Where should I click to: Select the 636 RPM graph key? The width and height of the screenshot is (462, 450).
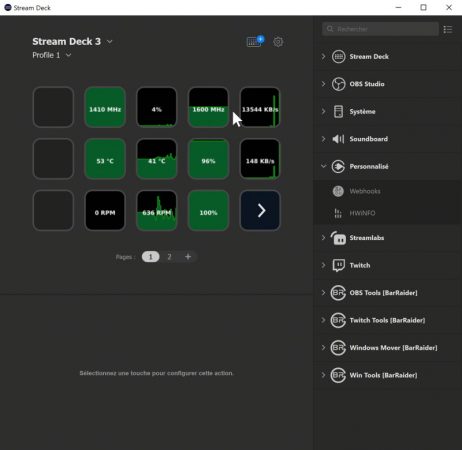(157, 210)
